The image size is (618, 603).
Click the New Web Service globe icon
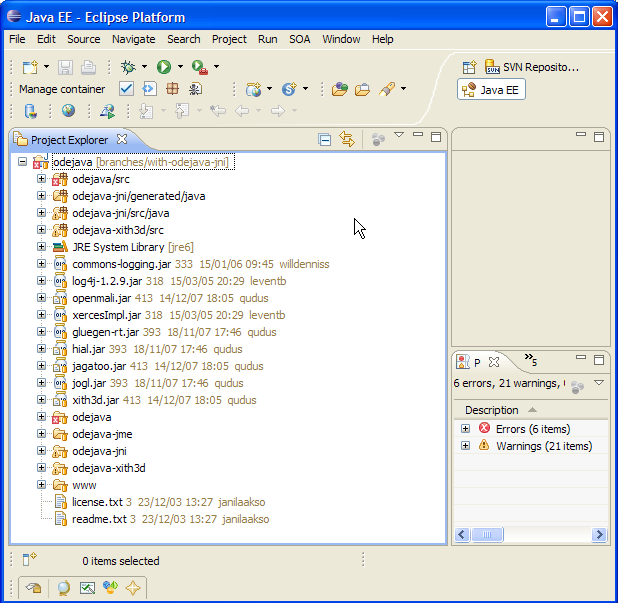(253, 89)
